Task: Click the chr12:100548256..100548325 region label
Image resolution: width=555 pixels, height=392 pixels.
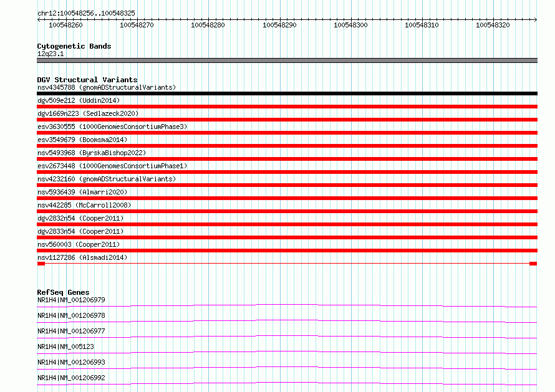Action: (86, 13)
